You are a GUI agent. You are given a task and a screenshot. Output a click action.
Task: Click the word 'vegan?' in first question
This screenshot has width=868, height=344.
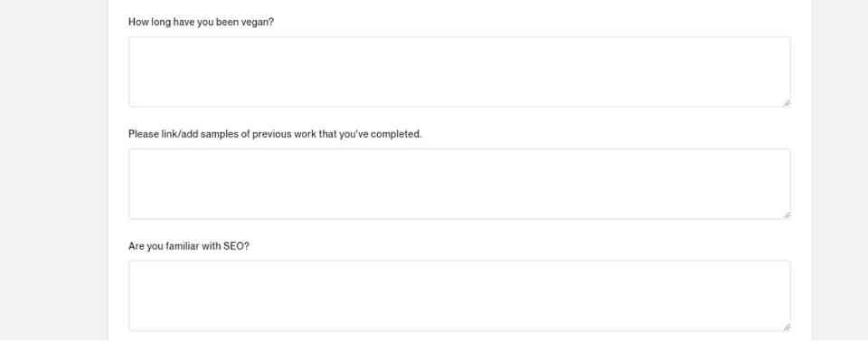point(258,22)
